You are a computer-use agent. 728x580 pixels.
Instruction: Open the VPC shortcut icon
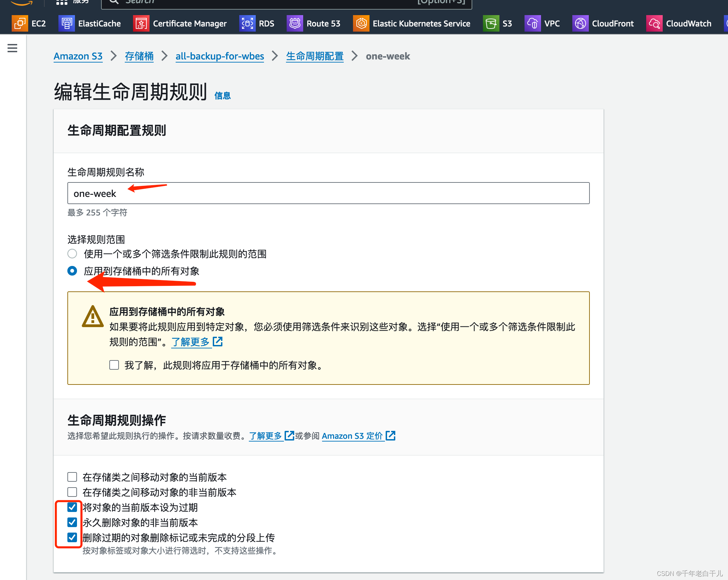pyautogui.click(x=532, y=23)
